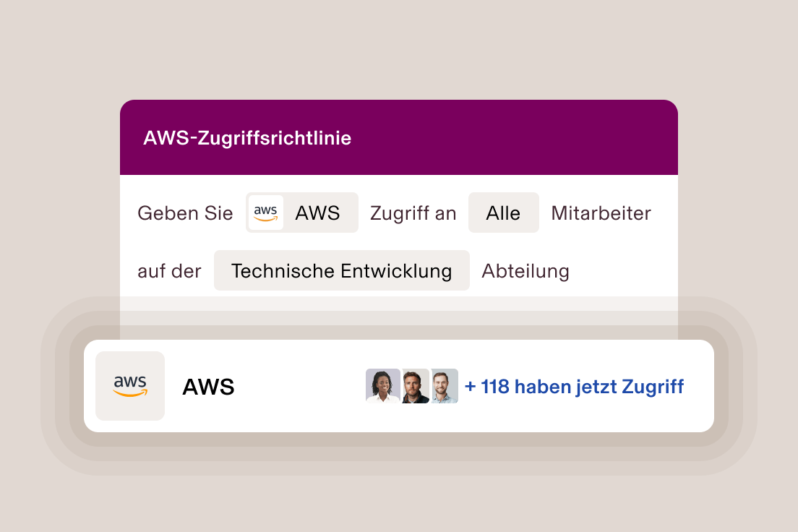Click the first employee avatar thumbnail

click(383, 386)
